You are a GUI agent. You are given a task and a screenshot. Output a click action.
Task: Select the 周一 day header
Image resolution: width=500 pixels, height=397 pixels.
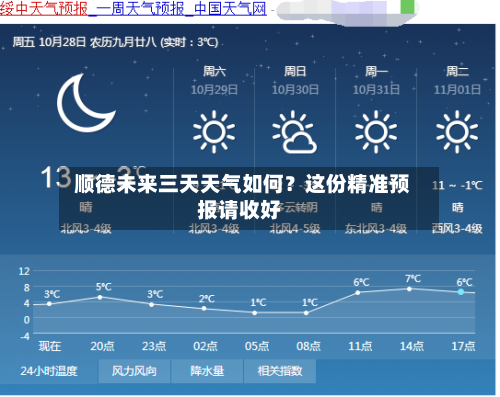coord(376,71)
